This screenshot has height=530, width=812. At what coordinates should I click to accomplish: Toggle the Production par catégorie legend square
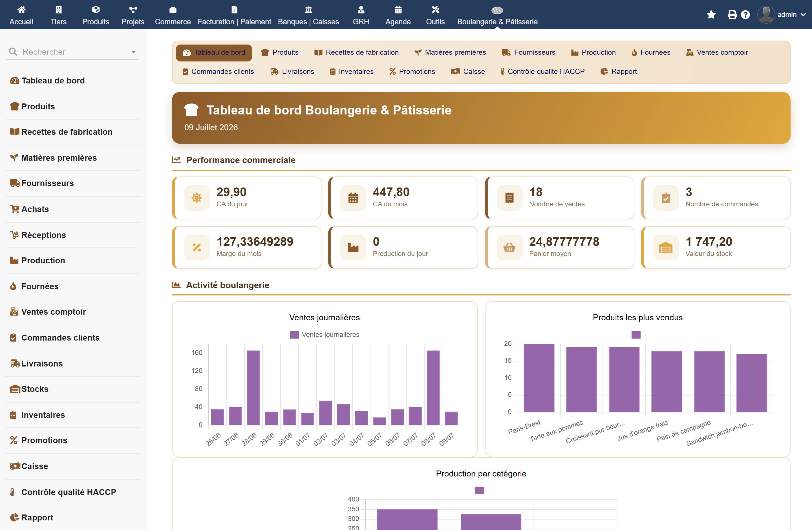[480, 491]
